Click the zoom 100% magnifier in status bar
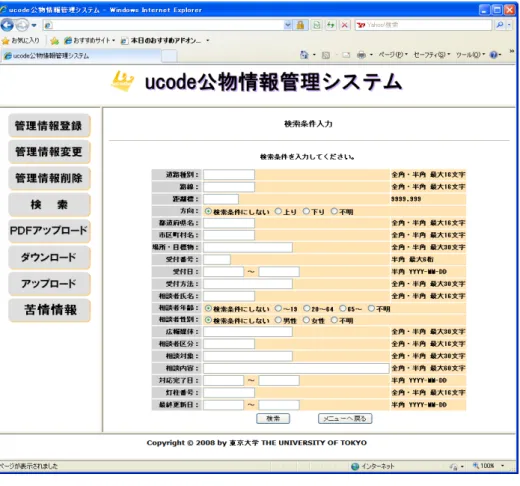520x486 pixels. [x=476, y=466]
